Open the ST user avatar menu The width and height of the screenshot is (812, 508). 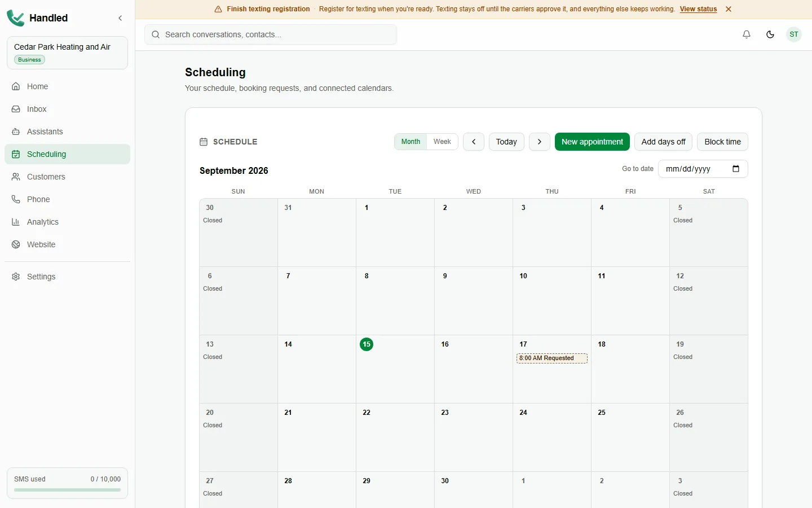(x=794, y=34)
